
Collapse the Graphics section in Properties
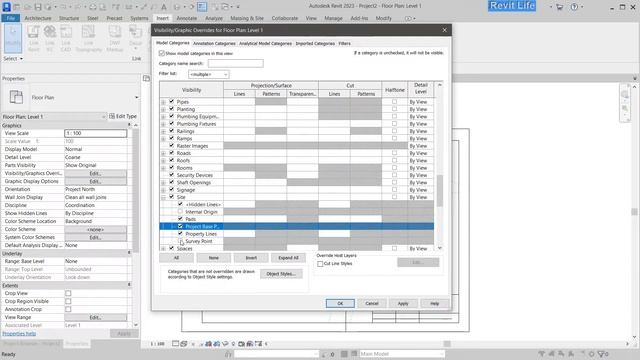coord(129,125)
